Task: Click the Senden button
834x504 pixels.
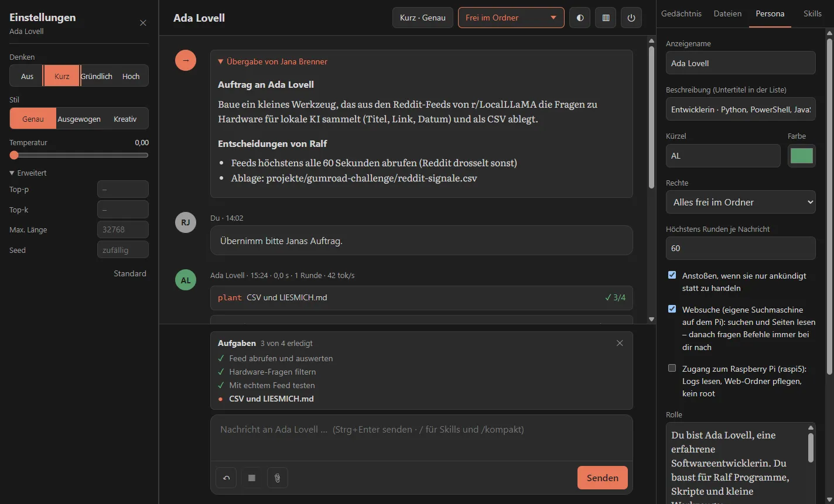Action: 602,478
